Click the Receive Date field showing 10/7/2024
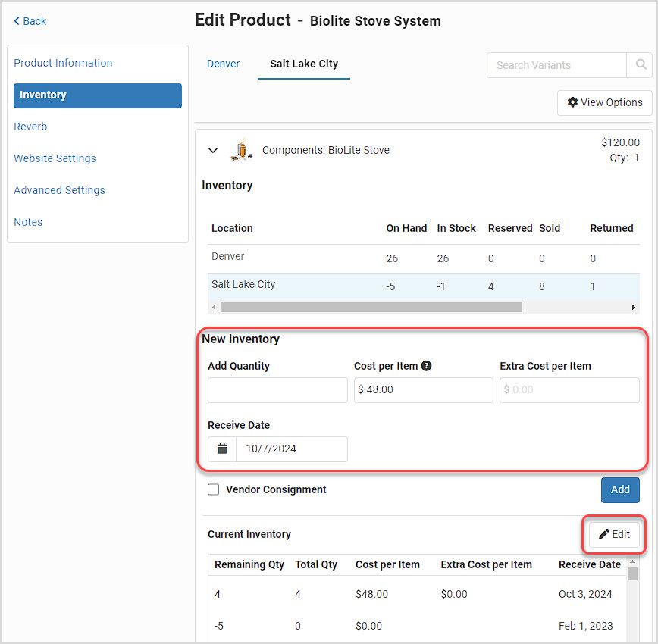 [292, 449]
